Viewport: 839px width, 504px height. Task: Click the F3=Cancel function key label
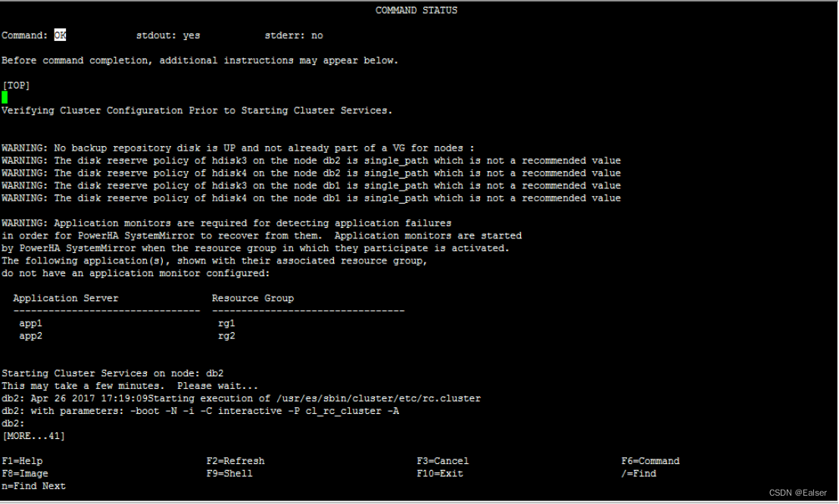[443, 460]
